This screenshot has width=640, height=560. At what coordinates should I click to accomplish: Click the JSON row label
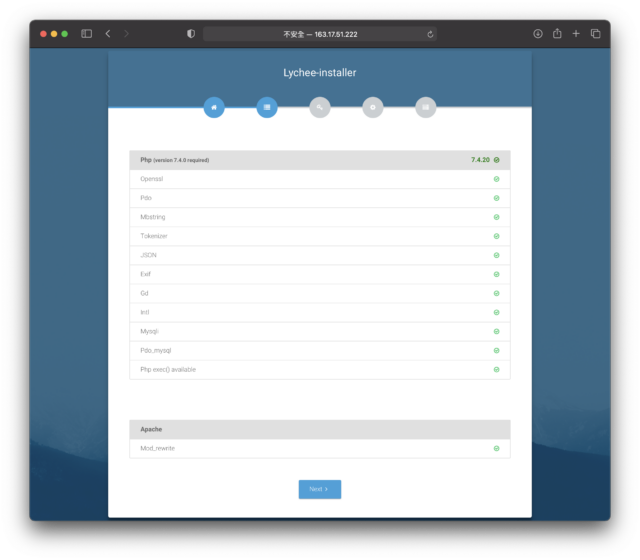tap(148, 255)
